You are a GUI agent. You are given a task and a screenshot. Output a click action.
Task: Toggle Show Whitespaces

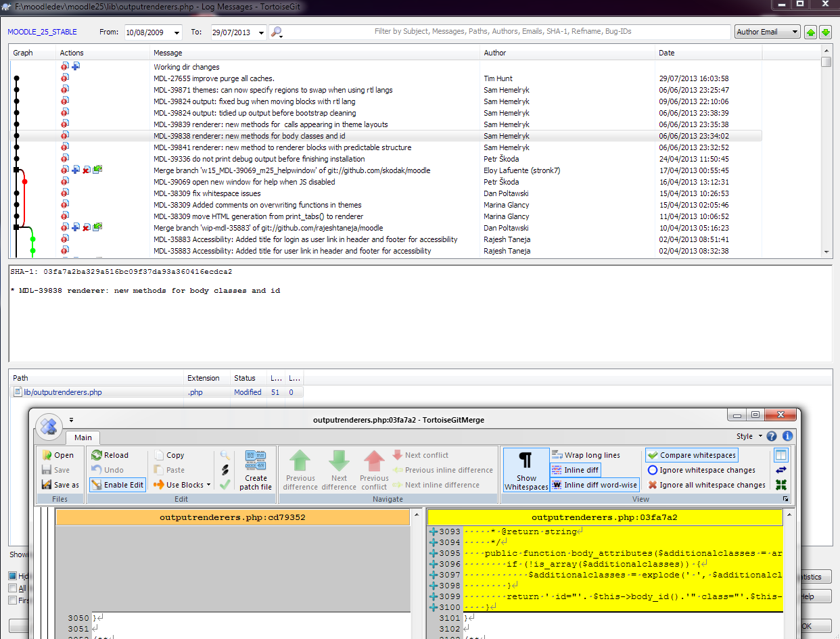[x=526, y=470]
